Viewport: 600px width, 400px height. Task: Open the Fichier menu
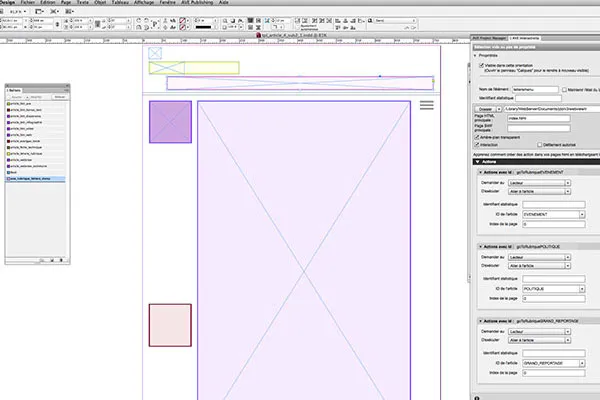pos(28,2)
